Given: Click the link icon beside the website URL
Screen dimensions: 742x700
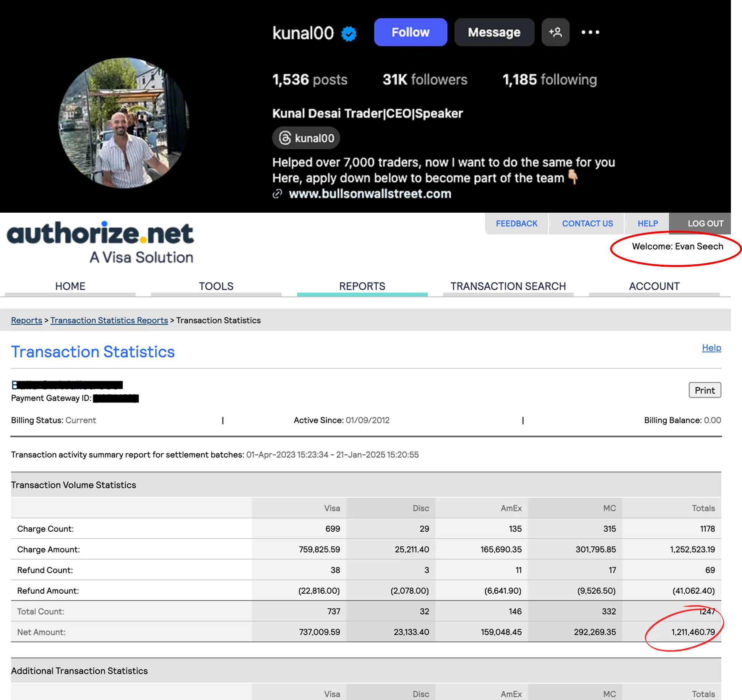Looking at the screenshot, I should [x=277, y=194].
